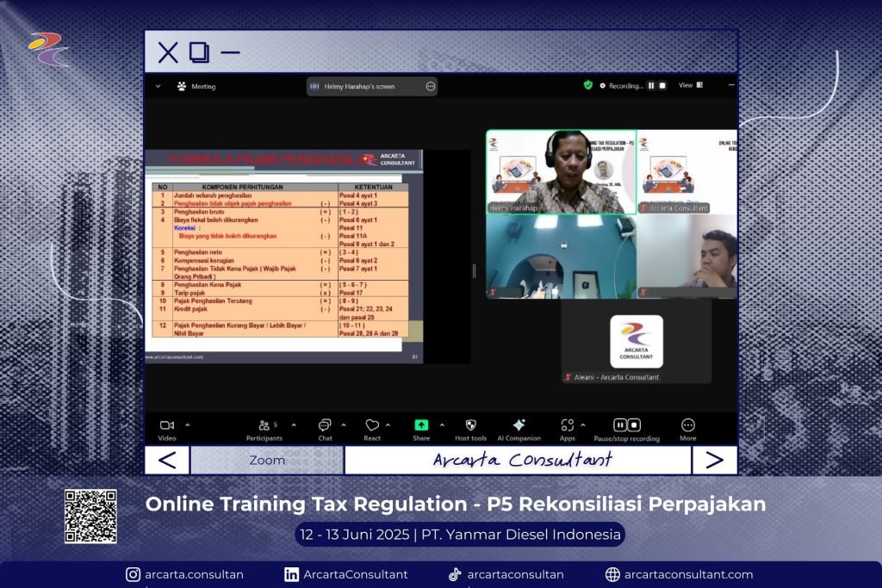Click the green Share screen button
The width and height of the screenshot is (882, 588).
tap(421, 425)
